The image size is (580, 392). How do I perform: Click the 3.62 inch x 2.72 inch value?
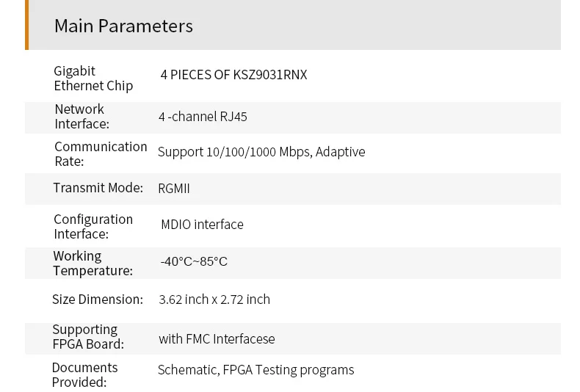[x=214, y=300]
